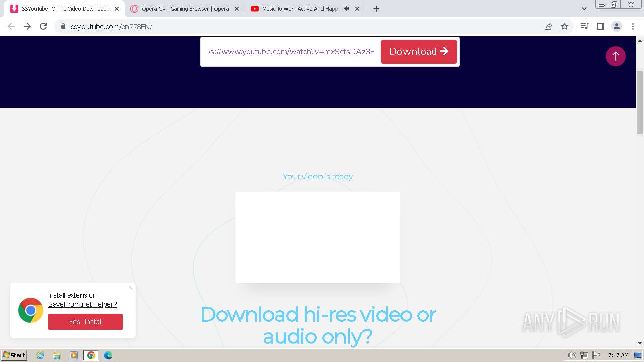Click the browser forward arrow

(x=27, y=26)
